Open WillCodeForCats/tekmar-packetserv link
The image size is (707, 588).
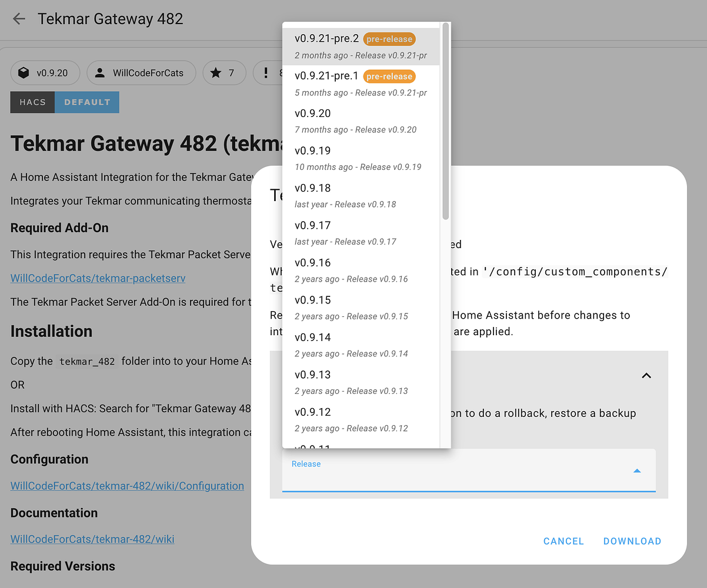tap(98, 278)
